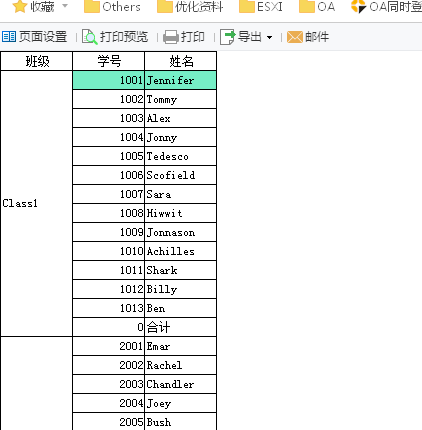This screenshot has width=422, height=430.
Task: Select the name cell Sara
Action: click(181, 194)
